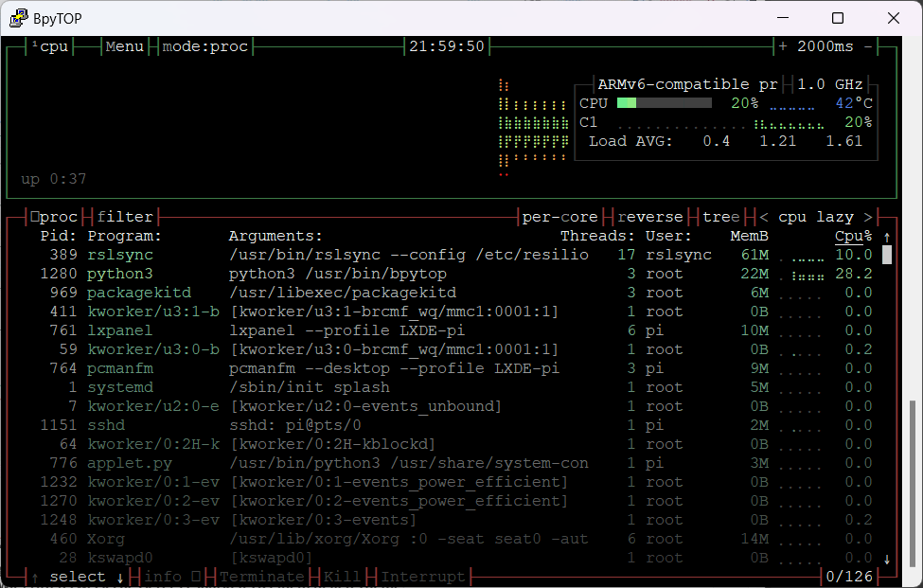
Task: Click scroll down arrow in process list
Action: click(x=887, y=559)
